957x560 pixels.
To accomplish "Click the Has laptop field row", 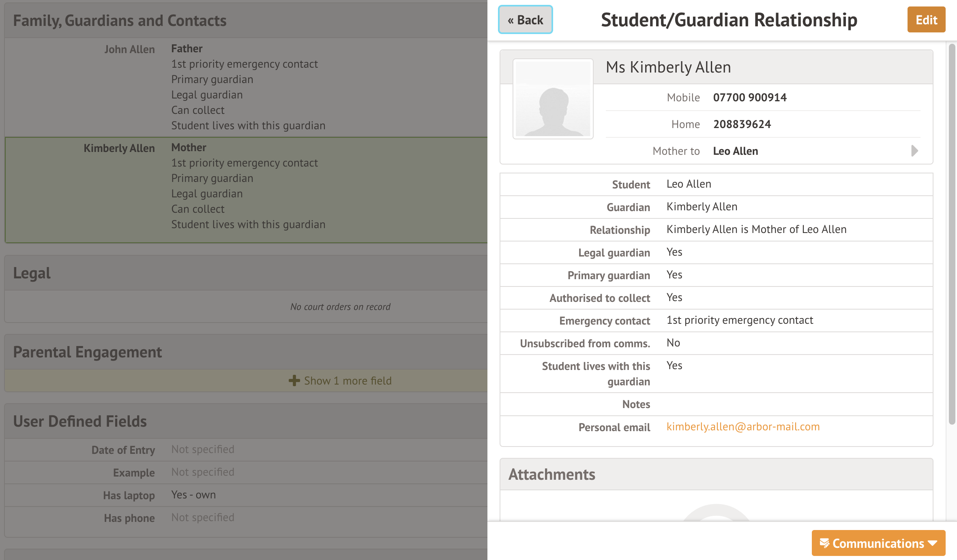I will click(193, 495).
